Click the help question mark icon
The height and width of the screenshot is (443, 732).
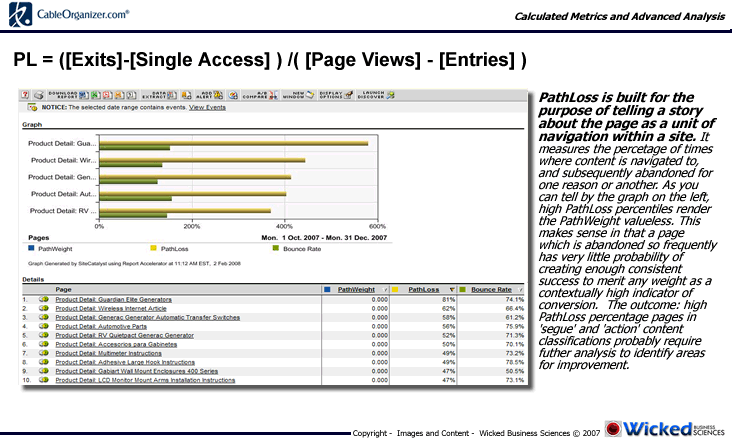[26, 94]
